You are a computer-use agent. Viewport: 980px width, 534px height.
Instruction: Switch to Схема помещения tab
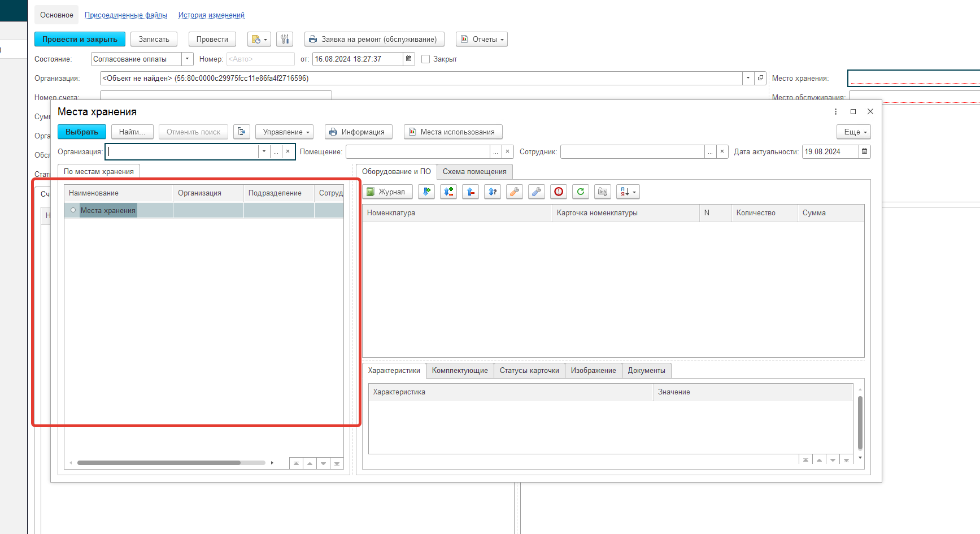coord(474,172)
